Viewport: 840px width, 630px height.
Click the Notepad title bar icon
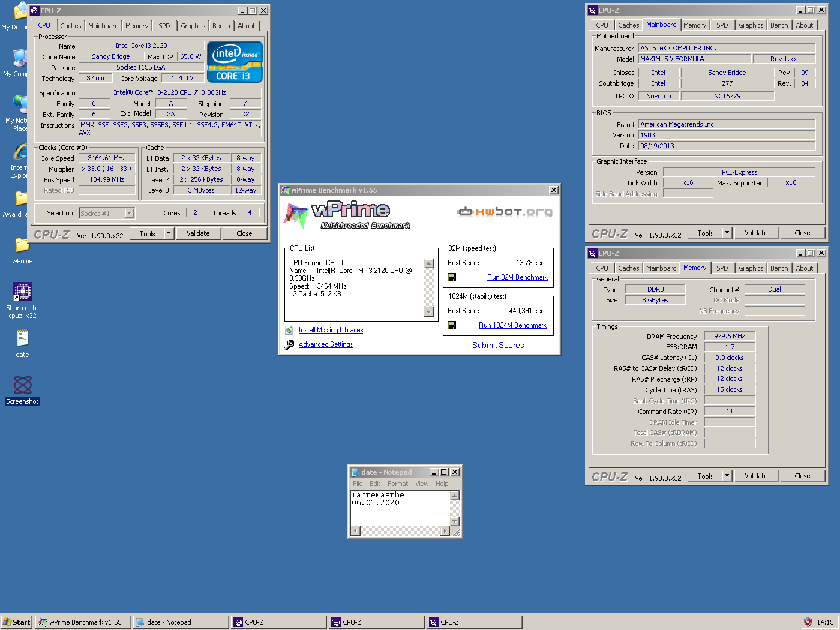(x=355, y=472)
